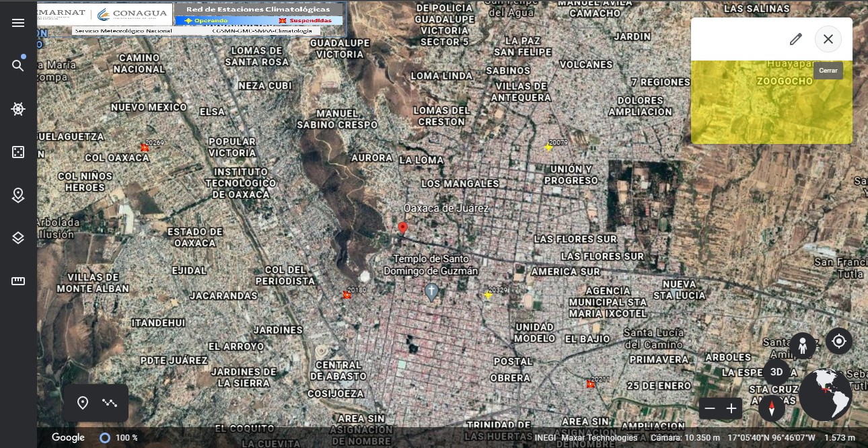Activate Pegman Street View button

(x=803, y=346)
